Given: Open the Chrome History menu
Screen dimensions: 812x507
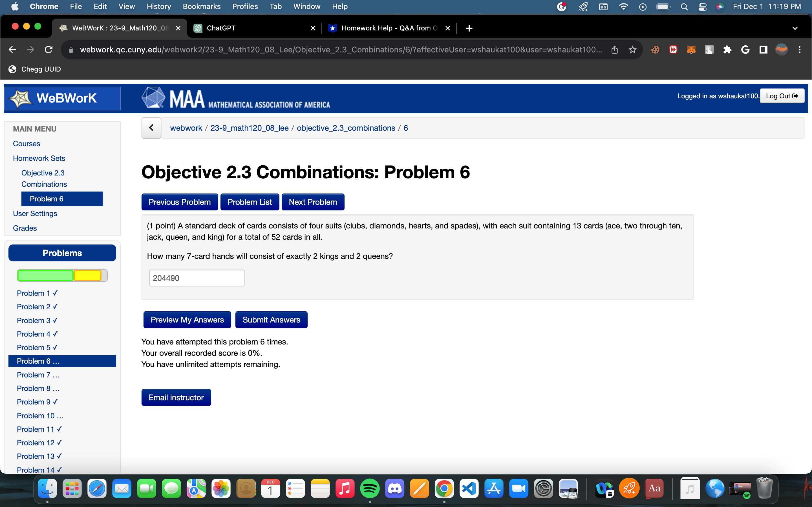Looking at the screenshot, I should [158, 7].
